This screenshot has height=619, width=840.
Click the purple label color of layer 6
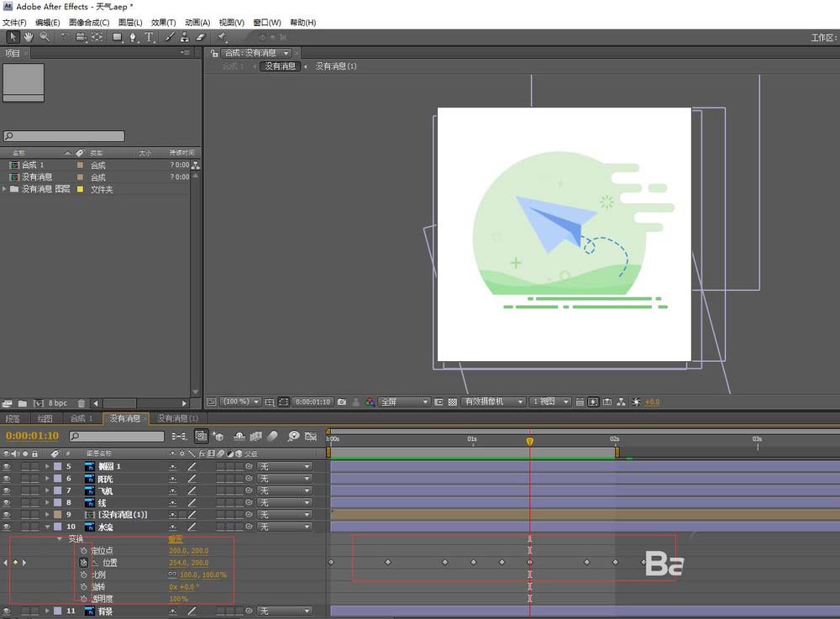pyautogui.click(x=57, y=479)
